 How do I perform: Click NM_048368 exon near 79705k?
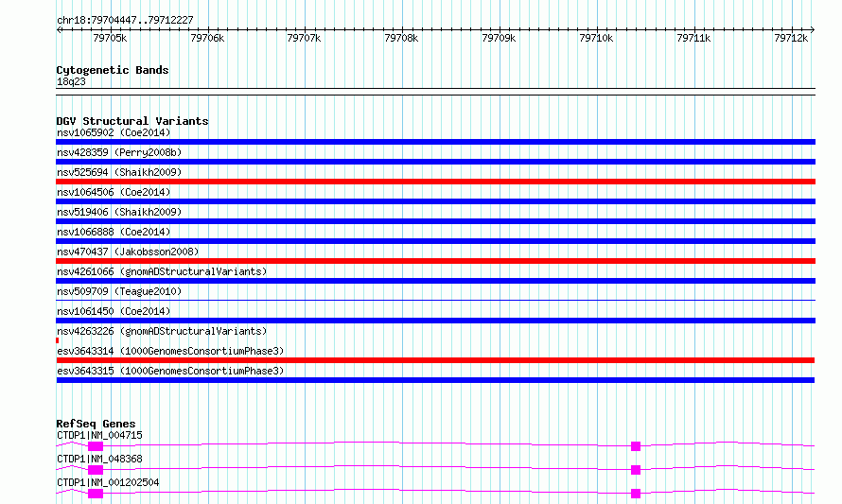point(96,470)
